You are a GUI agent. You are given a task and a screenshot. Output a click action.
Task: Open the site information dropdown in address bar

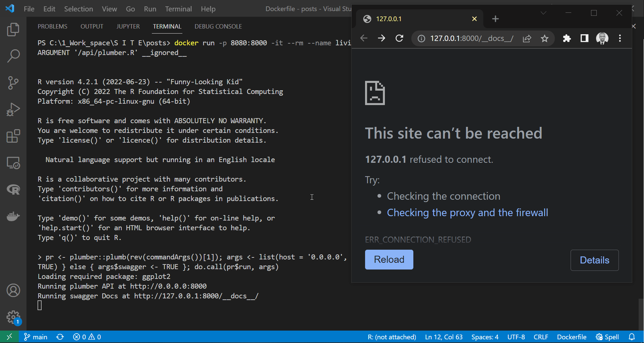pos(421,38)
